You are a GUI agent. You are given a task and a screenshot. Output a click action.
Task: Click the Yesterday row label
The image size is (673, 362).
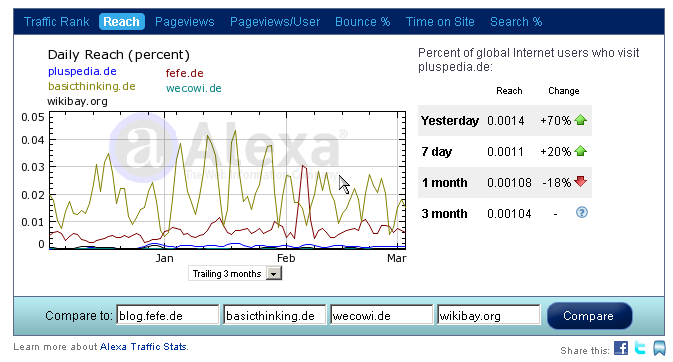pos(449,121)
